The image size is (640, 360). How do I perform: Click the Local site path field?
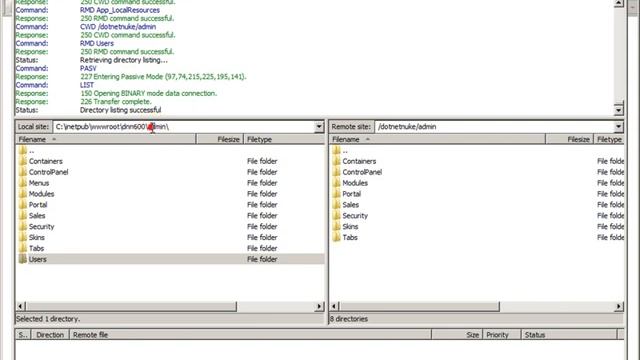click(x=184, y=127)
